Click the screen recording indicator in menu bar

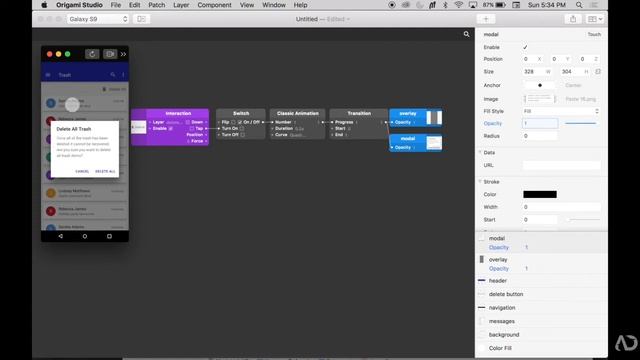click(392, 5)
